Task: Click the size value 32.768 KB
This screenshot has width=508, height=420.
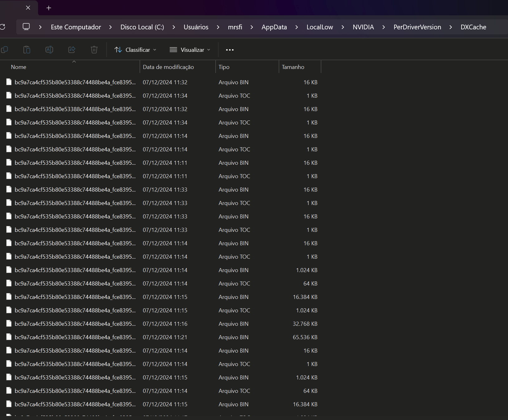Action: tap(305, 324)
